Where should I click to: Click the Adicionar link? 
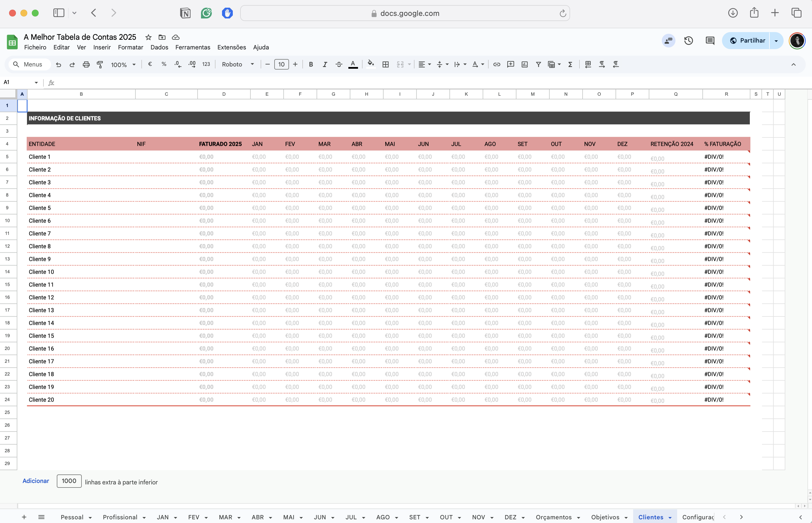(36, 481)
